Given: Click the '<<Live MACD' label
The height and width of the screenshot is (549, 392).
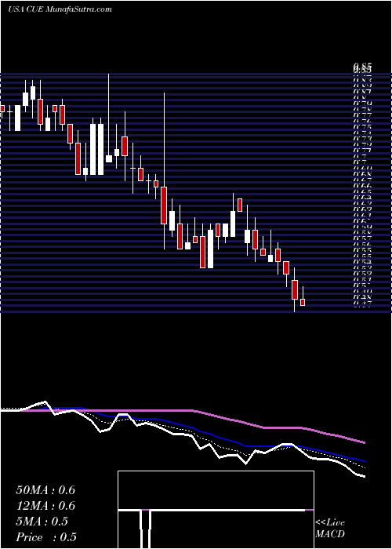Looking at the screenshot, I should click(x=330, y=529).
